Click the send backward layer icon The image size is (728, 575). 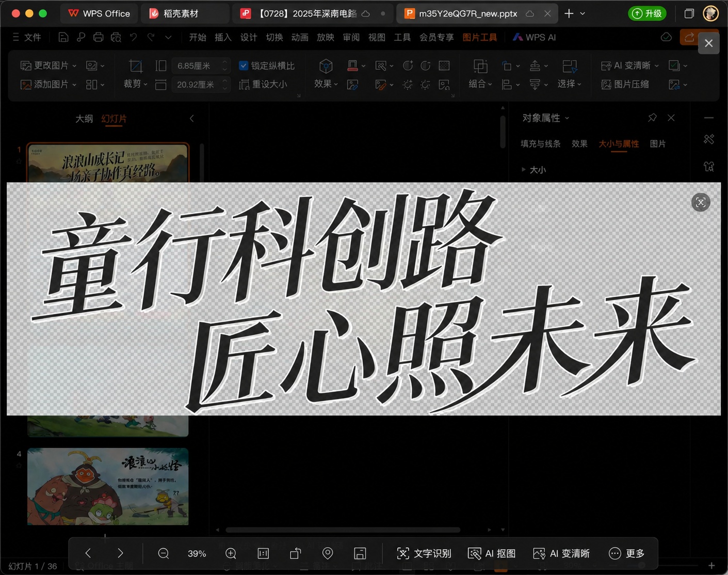coord(535,84)
